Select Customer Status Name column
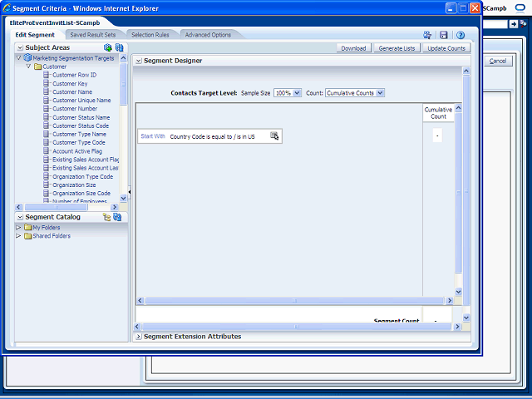This screenshot has width=532, height=399. click(81, 117)
